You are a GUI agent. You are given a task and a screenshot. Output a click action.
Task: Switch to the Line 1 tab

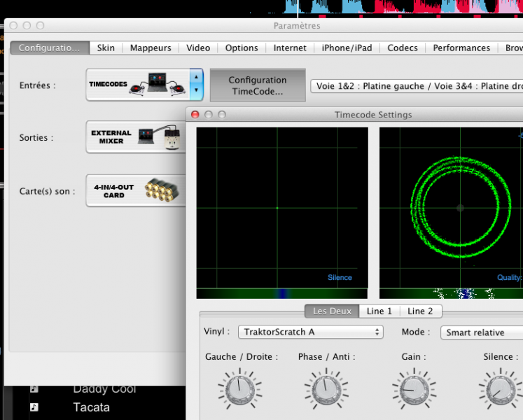pyautogui.click(x=379, y=311)
